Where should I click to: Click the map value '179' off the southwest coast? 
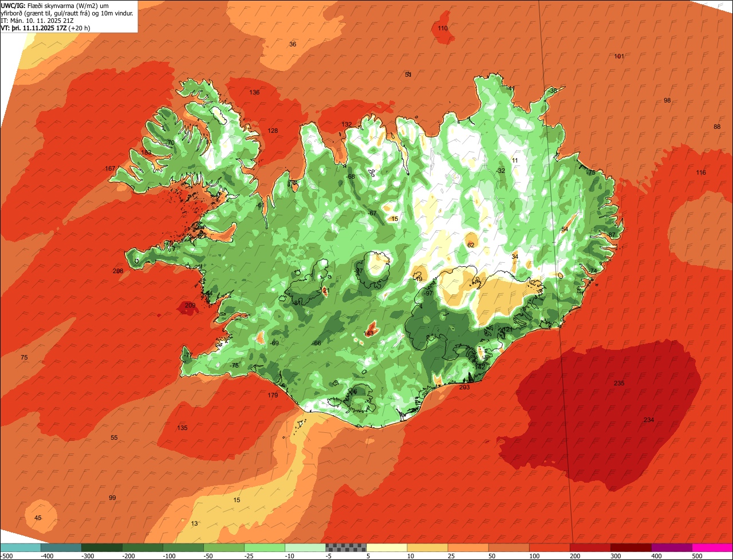tap(273, 395)
